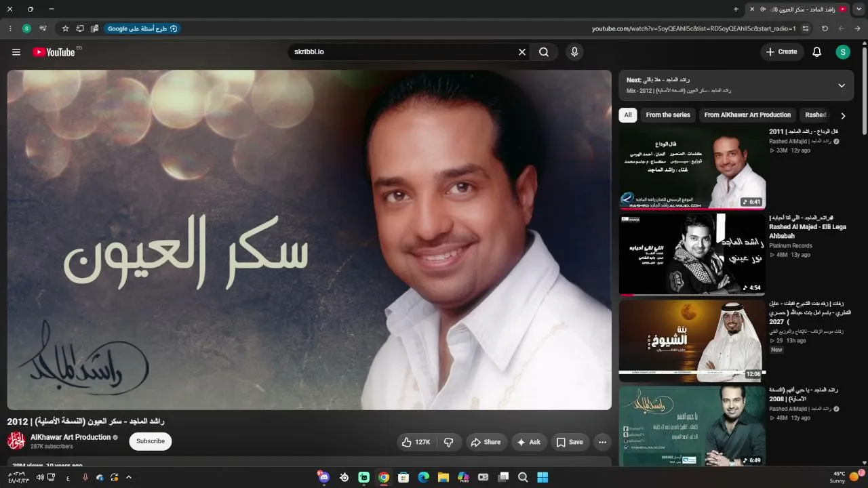This screenshot has height=488, width=868.
Task: Select the All filter chip
Action: click(628, 115)
